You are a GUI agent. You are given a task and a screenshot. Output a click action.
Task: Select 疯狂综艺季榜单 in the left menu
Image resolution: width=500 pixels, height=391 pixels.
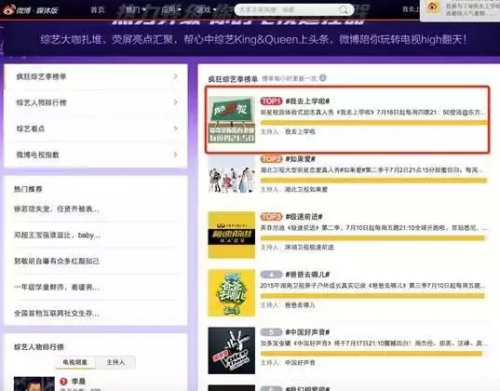(96, 77)
